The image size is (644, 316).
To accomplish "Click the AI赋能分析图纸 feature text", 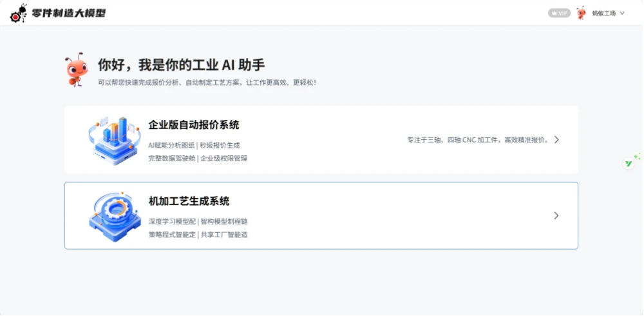I will coord(171,145).
